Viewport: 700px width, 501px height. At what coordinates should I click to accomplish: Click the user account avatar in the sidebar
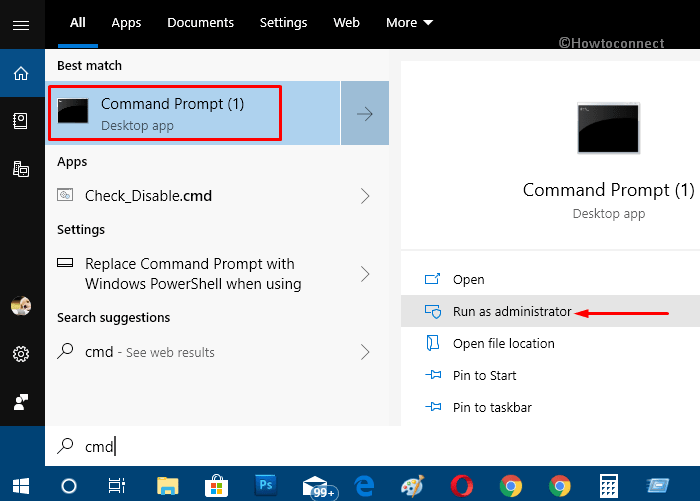click(x=21, y=306)
